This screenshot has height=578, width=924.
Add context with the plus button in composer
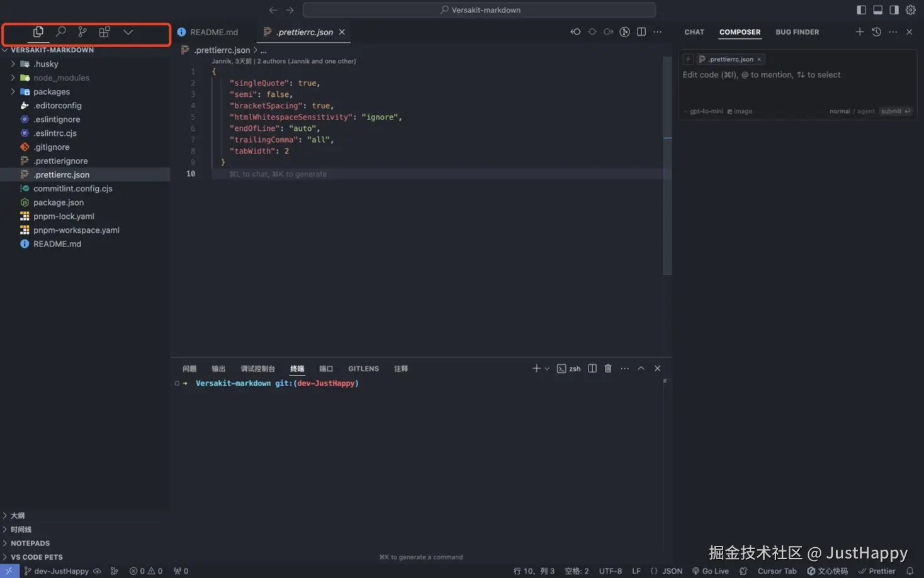[688, 59]
